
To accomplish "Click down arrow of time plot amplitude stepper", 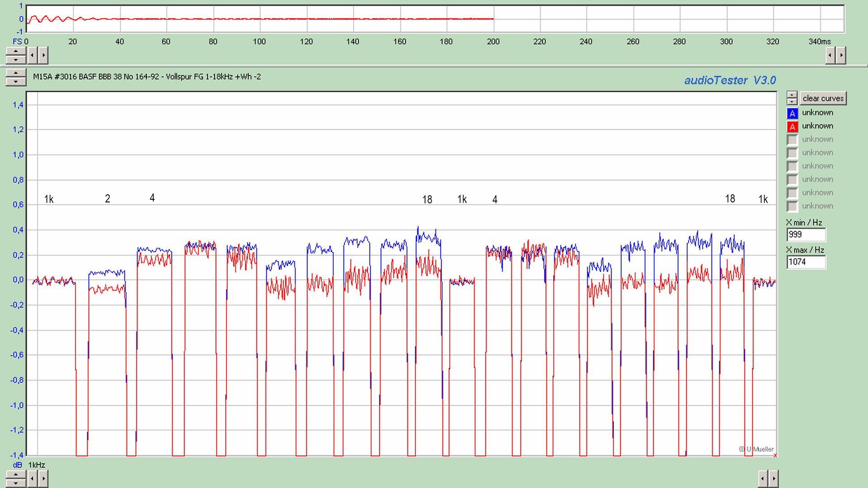I will pos(16,60).
